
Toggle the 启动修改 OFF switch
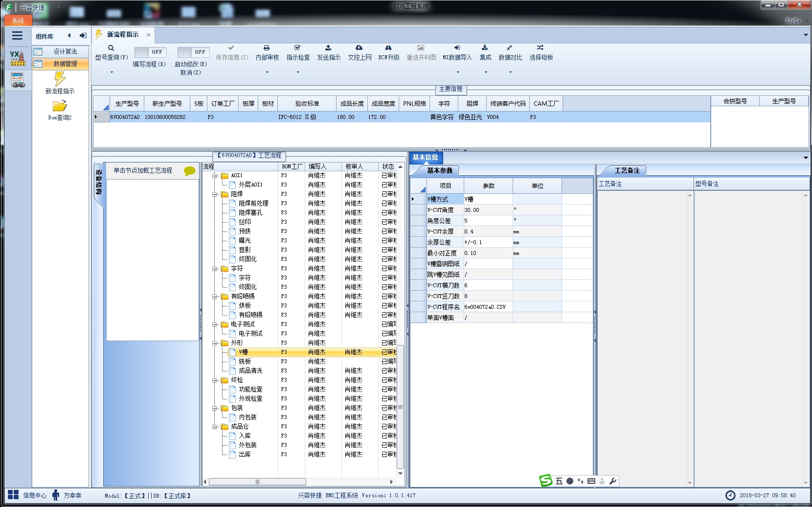(x=193, y=52)
